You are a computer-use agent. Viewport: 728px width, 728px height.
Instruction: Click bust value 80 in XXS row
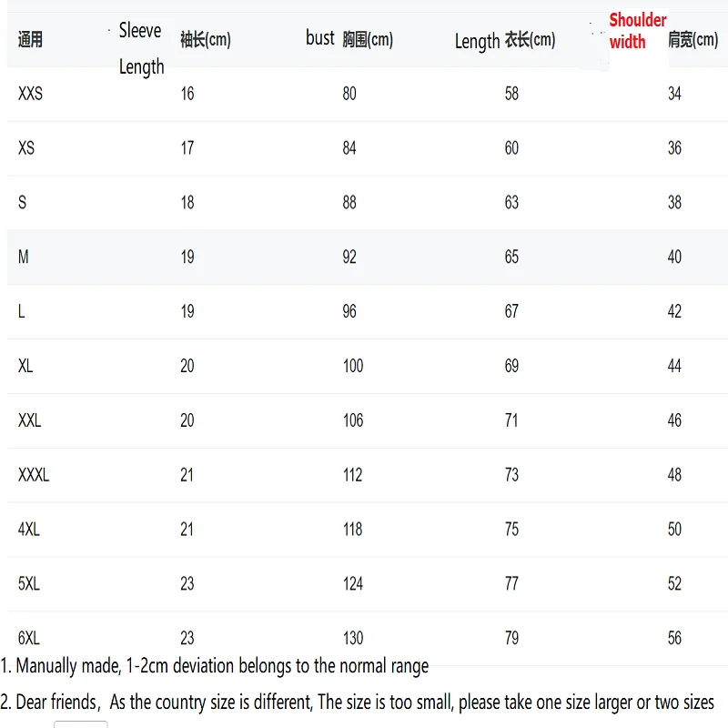349,94
